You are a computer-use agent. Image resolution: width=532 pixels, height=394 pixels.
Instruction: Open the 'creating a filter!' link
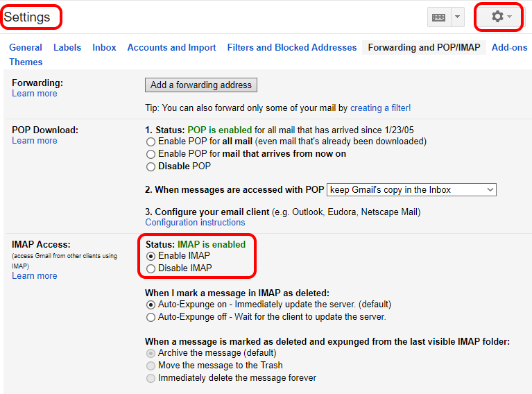tap(380, 108)
